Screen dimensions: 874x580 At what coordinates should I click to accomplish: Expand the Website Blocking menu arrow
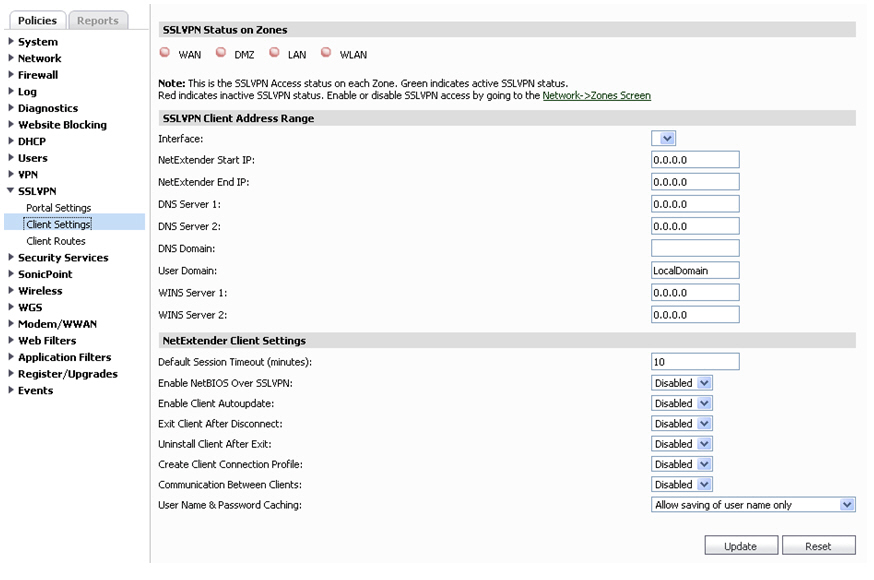click(11, 124)
